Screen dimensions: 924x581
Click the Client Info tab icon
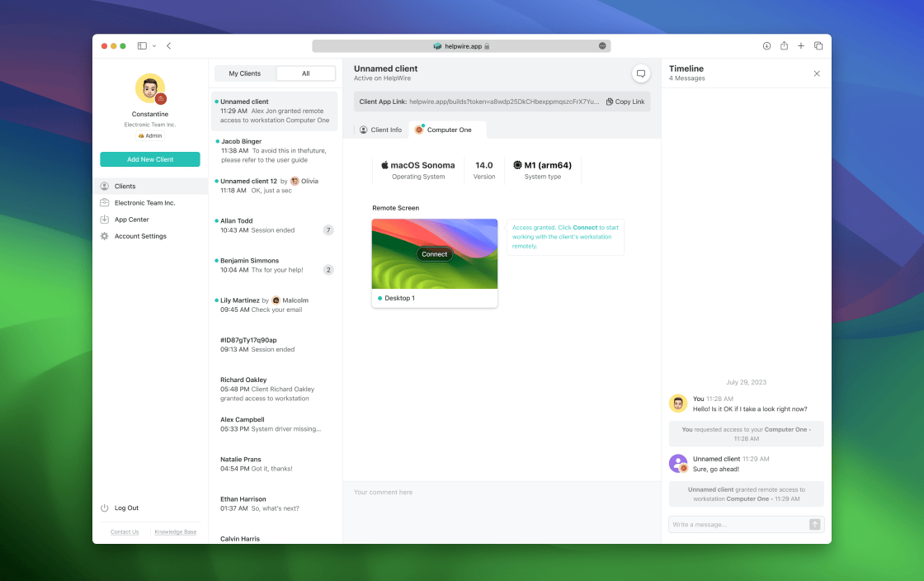[x=364, y=130]
